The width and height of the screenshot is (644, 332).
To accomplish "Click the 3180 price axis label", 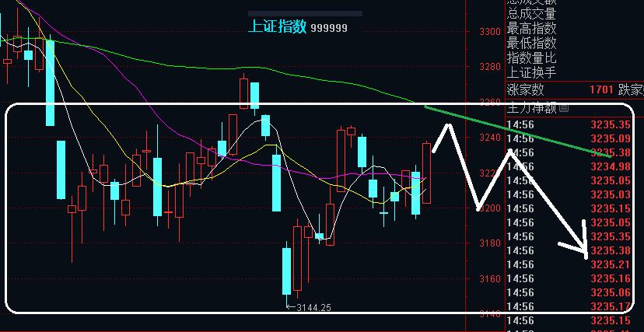I will point(489,243).
